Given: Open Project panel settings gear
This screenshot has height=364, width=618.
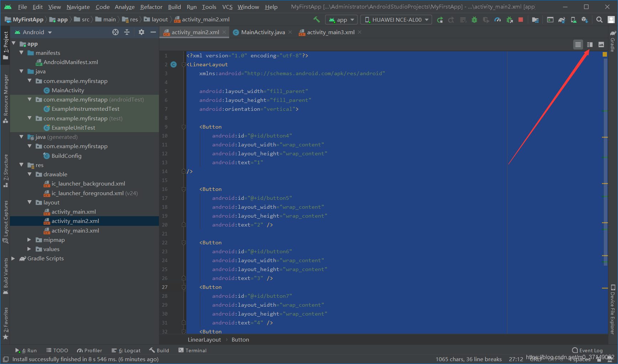Looking at the screenshot, I should coord(141,32).
